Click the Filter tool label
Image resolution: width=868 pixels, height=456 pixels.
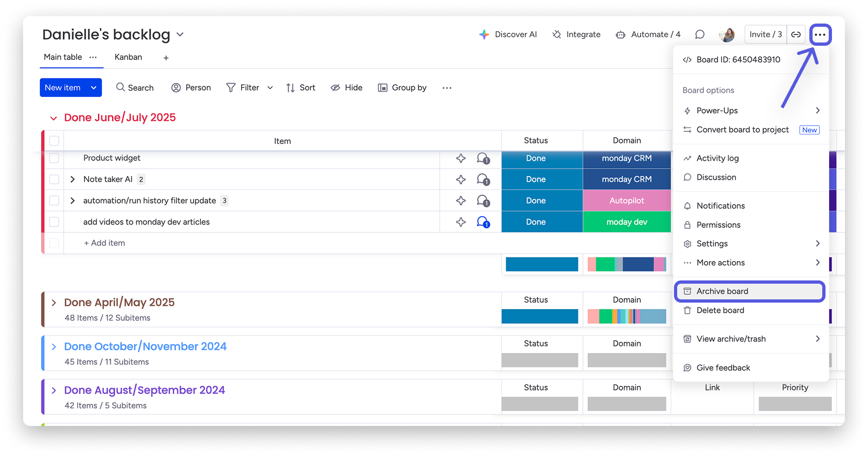(x=249, y=88)
